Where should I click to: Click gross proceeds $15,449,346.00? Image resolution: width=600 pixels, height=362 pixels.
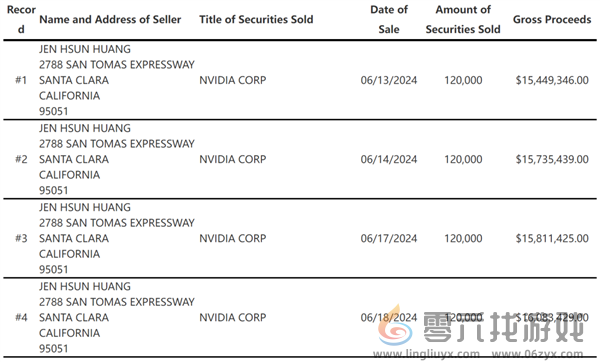click(x=552, y=80)
